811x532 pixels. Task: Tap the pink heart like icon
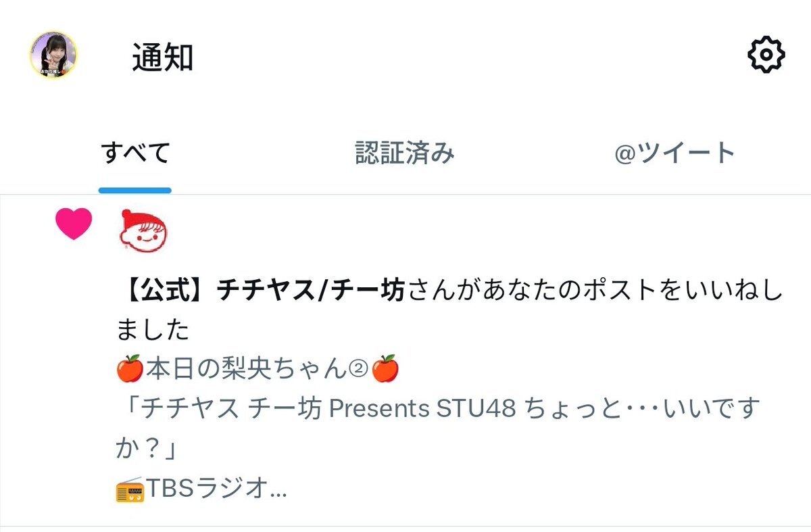coord(74,224)
